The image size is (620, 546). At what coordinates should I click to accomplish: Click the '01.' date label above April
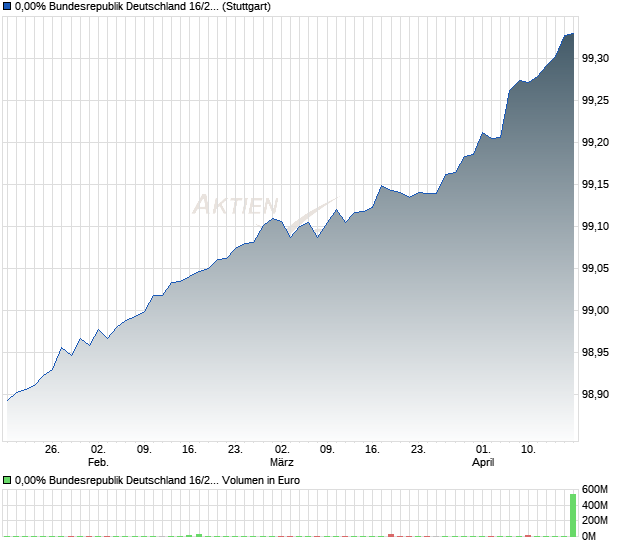click(483, 450)
